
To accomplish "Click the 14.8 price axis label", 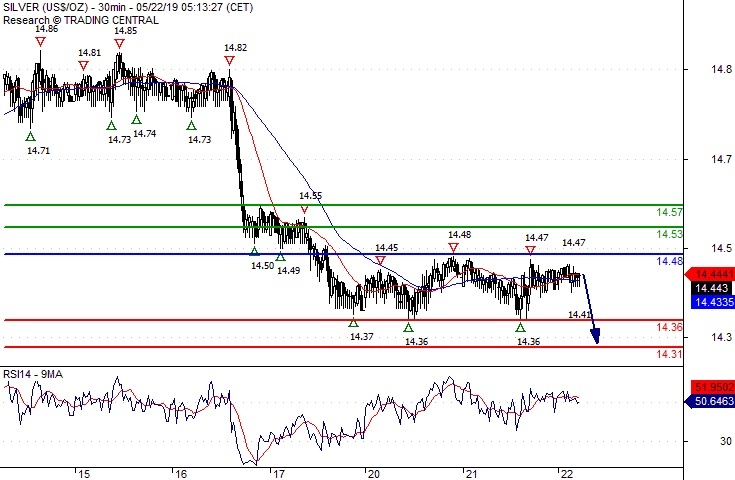I will pyautogui.click(x=721, y=69).
